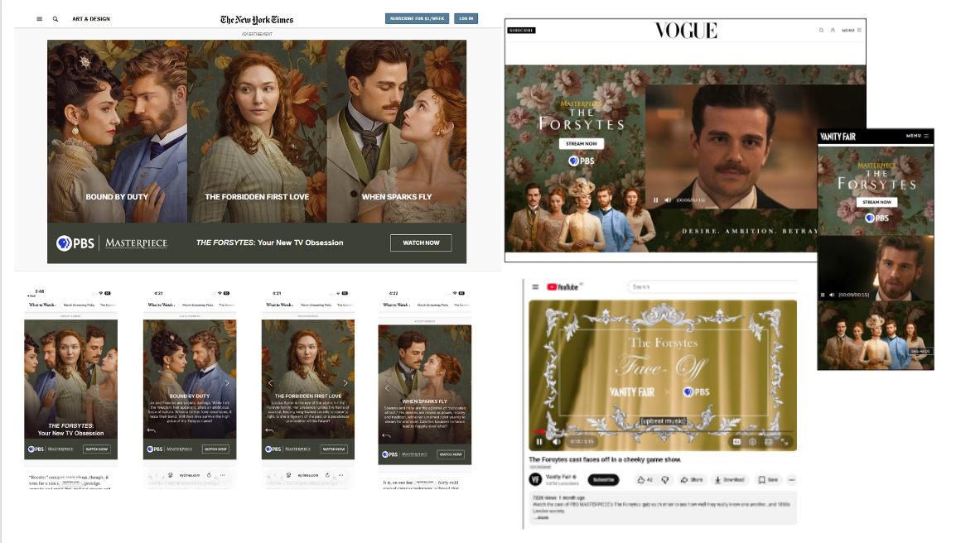Image resolution: width=980 pixels, height=543 pixels.
Task: Click the YouTube video progress bar
Action: [x=663, y=432]
